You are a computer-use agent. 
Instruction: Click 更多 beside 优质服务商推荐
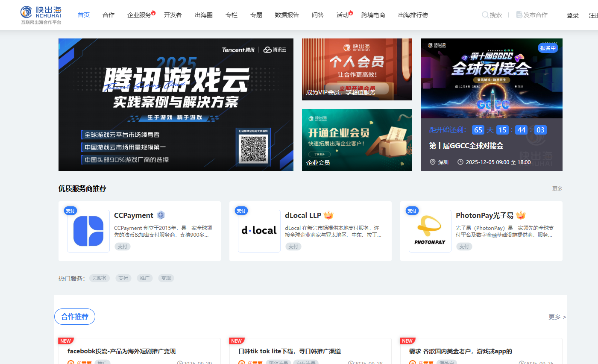[x=557, y=188]
